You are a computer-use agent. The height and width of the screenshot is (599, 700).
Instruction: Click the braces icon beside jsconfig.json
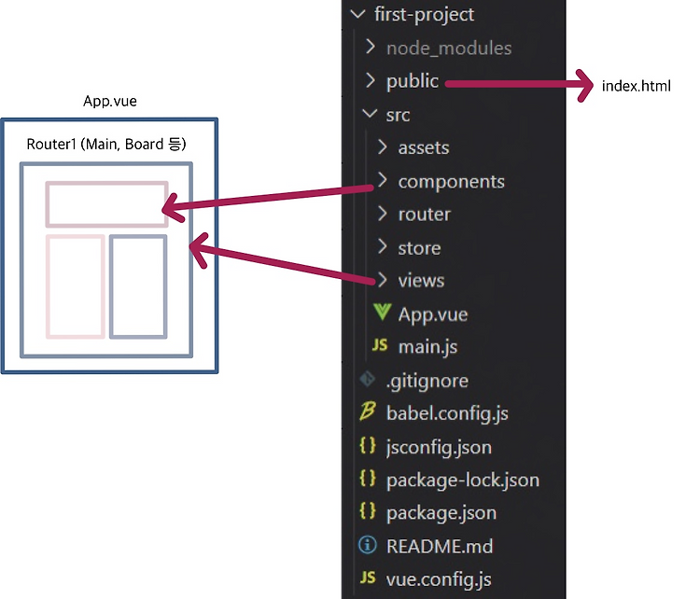pos(368,445)
